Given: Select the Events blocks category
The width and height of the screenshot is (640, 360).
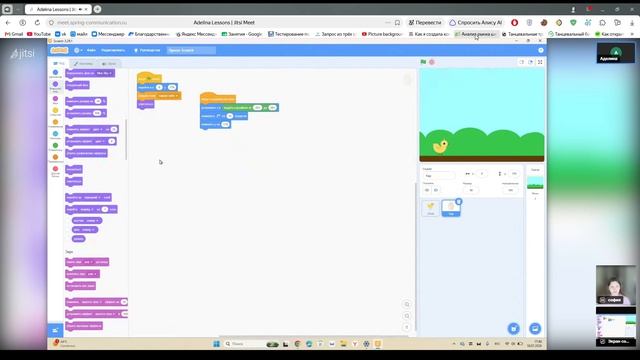Looking at the screenshot, I should (56, 112).
